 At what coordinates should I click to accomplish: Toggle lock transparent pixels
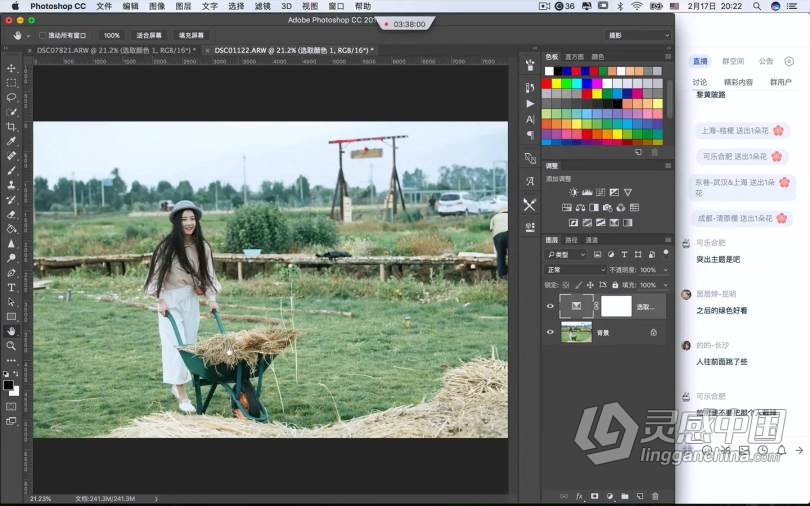[x=566, y=284]
